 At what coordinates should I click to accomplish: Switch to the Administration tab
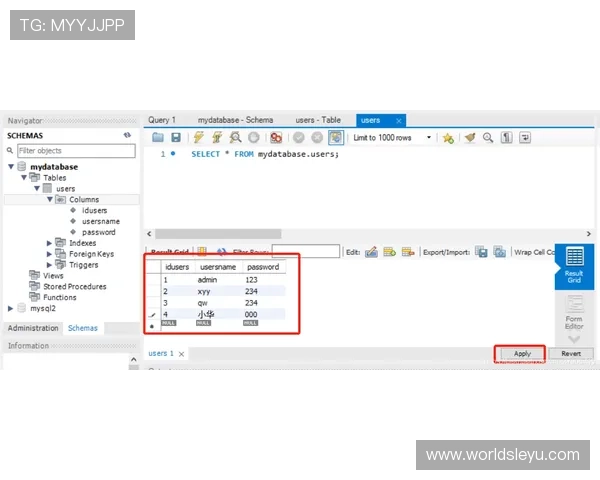point(32,328)
